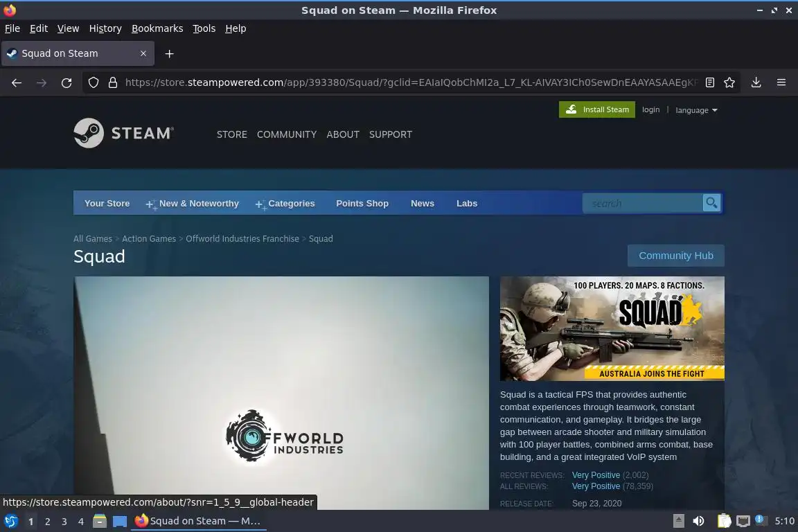Open the file manager icon in taskbar
The height and width of the screenshot is (532, 798).
pos(100,521)
